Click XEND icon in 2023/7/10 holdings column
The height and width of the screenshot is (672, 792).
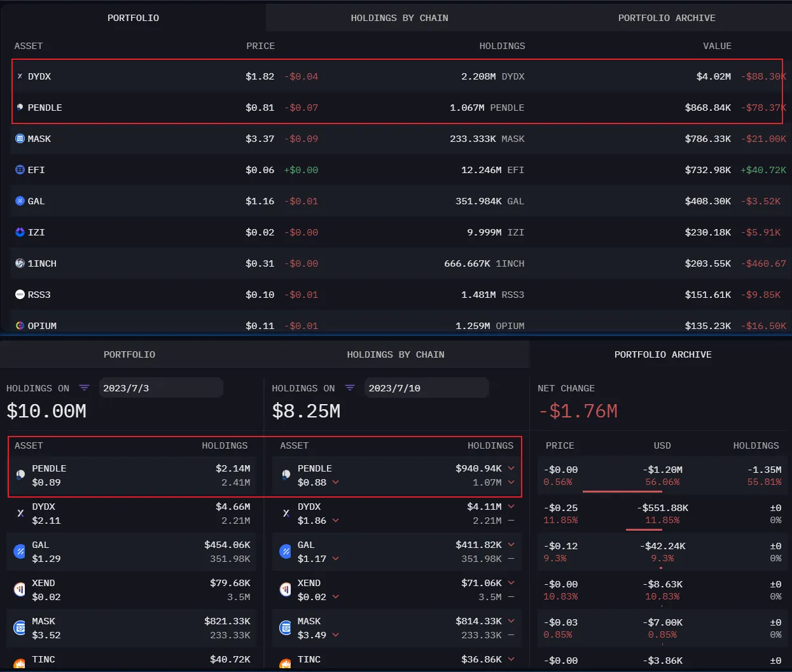point(286,589)
